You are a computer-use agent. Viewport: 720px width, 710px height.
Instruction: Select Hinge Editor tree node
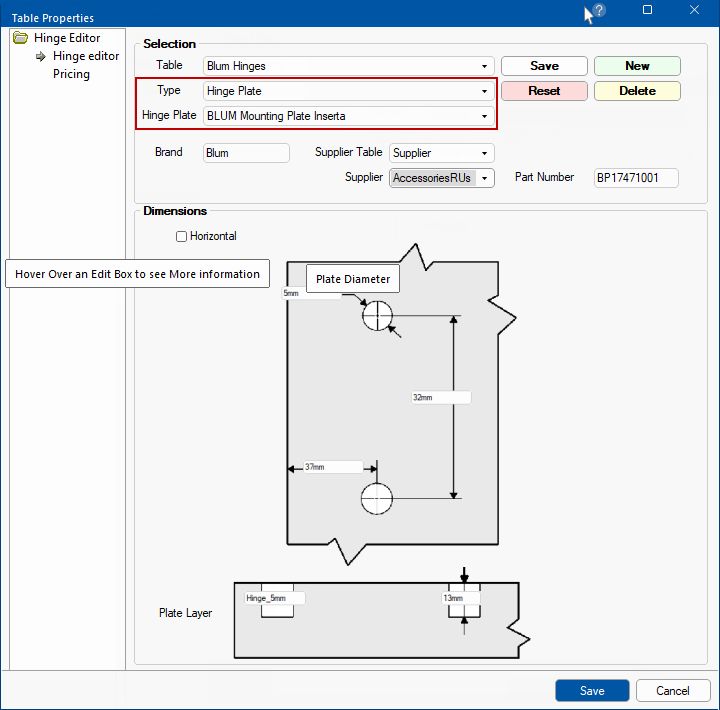coord(67,38)
